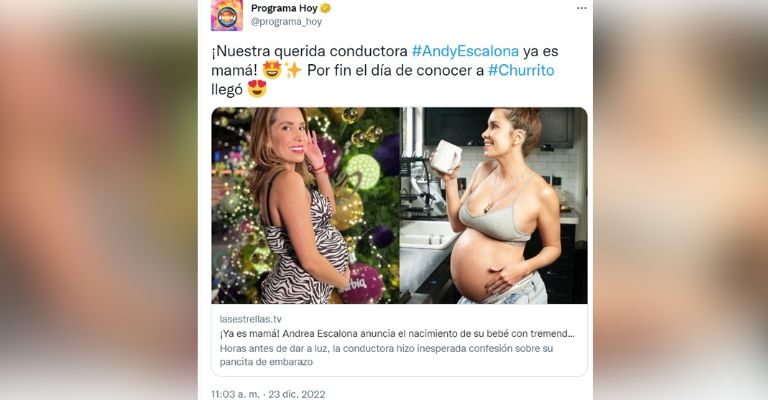Open the article headline ¡Ya es mamá! Andrea Escalona
768x400 pixels.
397,334
